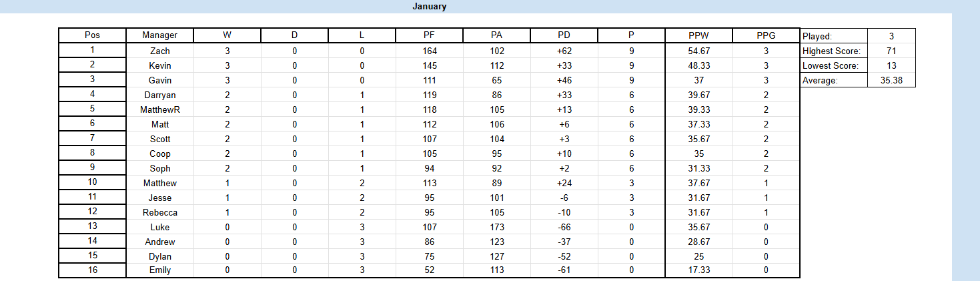
Task: Select the PF column header cell
Action: click(x=430, y=35)
